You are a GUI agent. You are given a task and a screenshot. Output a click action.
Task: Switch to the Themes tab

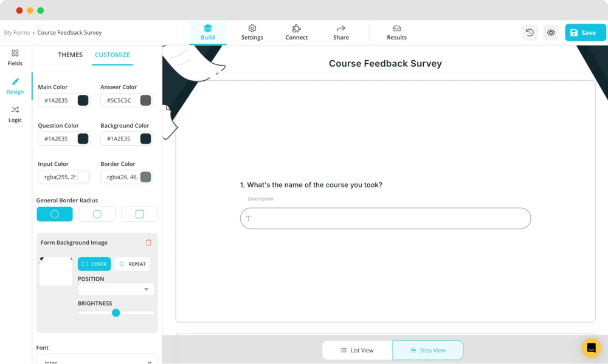70,55
